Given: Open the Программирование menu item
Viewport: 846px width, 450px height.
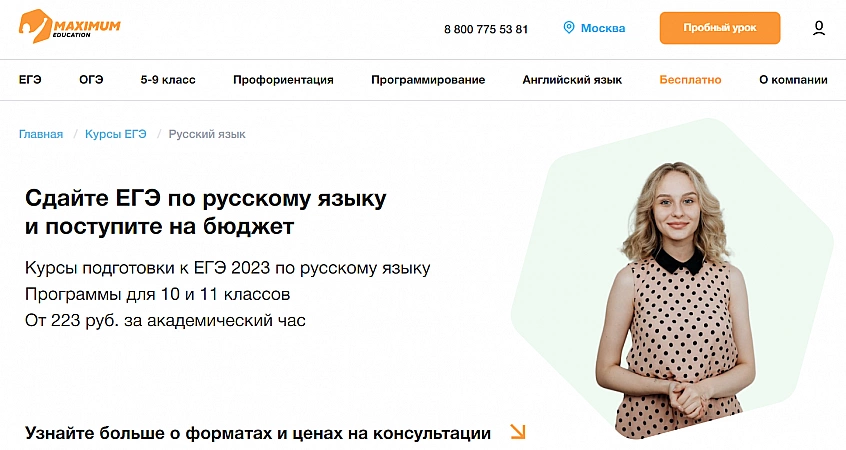Looking at the screenshot, I should (x=428, y=80).
